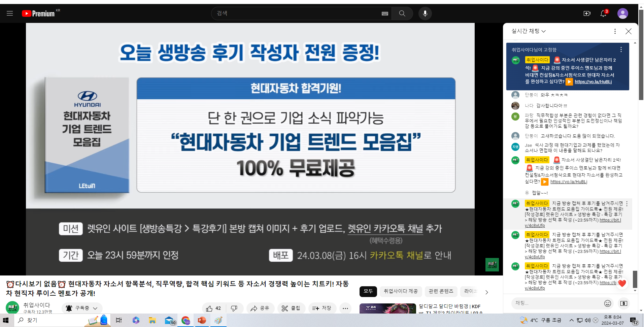The width and height of the screenshot is (644, 327).
Task: Select the partially hidden 라이브 filter chip
Action: 470,291
